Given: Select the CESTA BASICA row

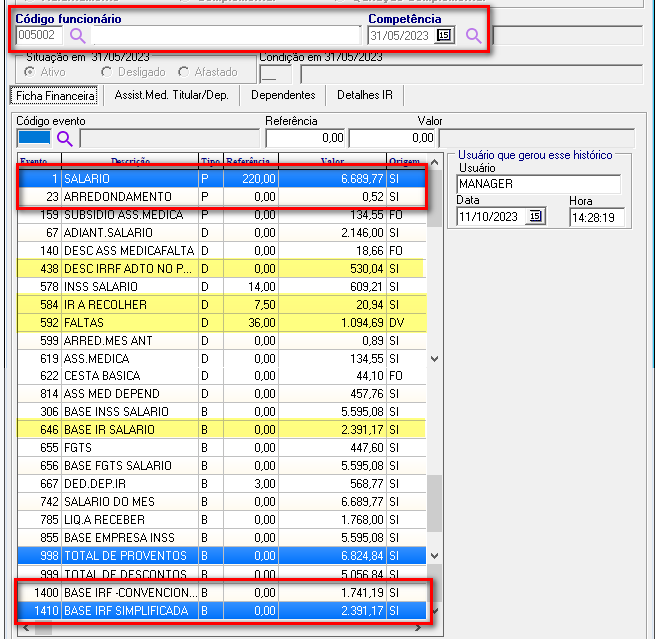Looking at the screenshot, I should (x=221, y=375).
